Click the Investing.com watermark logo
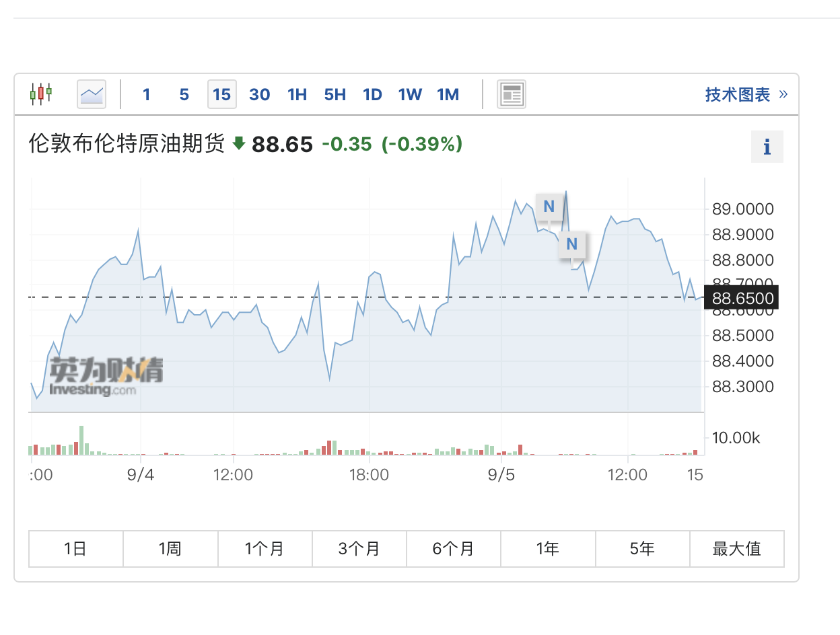This screenshot has height=635, width=840. [x=106, y=377]
